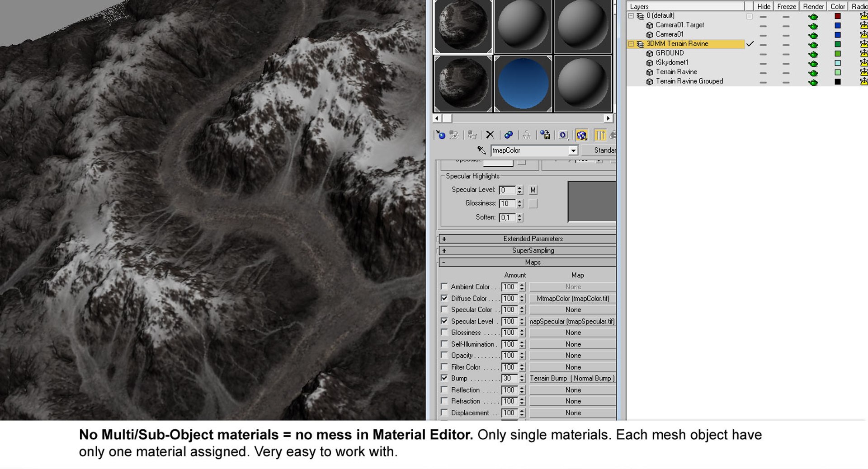
Task: Click the Hide column header
Action: coord(764,6)
